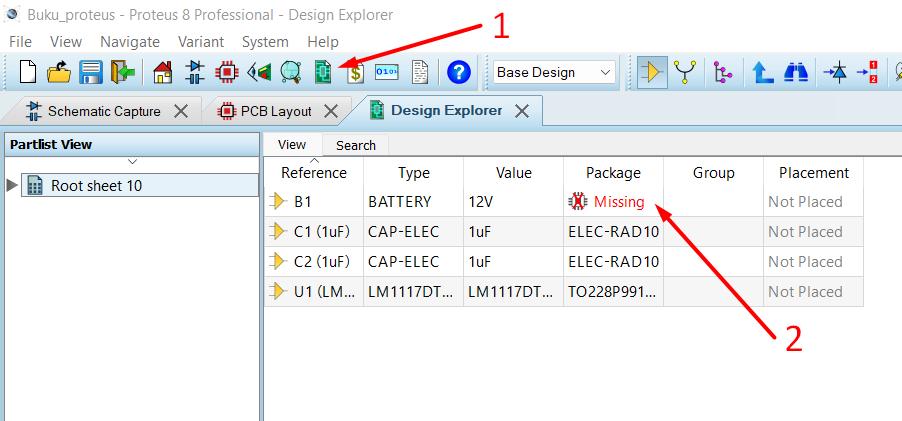Open Schematic Capture toolbar icon
The image size is (902, 421).
coord(195,72)
